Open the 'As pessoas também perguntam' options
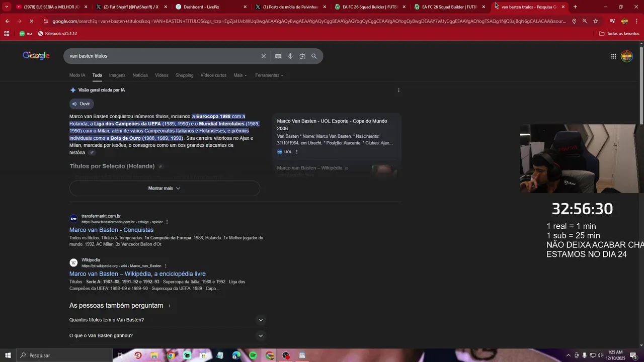The image size is (644, 362). pos(169,306)
